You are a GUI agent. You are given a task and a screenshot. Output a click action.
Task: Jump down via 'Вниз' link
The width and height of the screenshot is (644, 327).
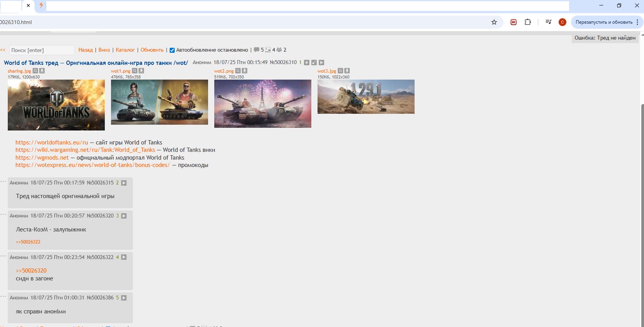pyautogui.click(x=104, y=50)
